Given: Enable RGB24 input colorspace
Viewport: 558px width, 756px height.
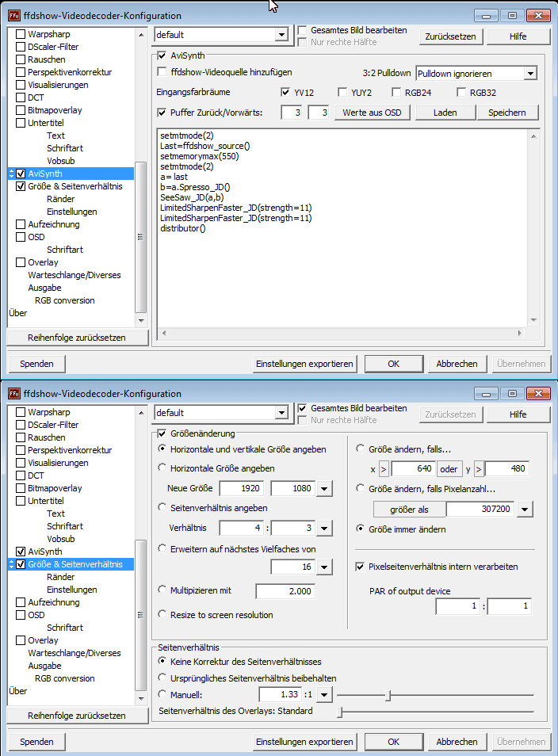Looking at the screenshot, I should [x=396, y=92].
